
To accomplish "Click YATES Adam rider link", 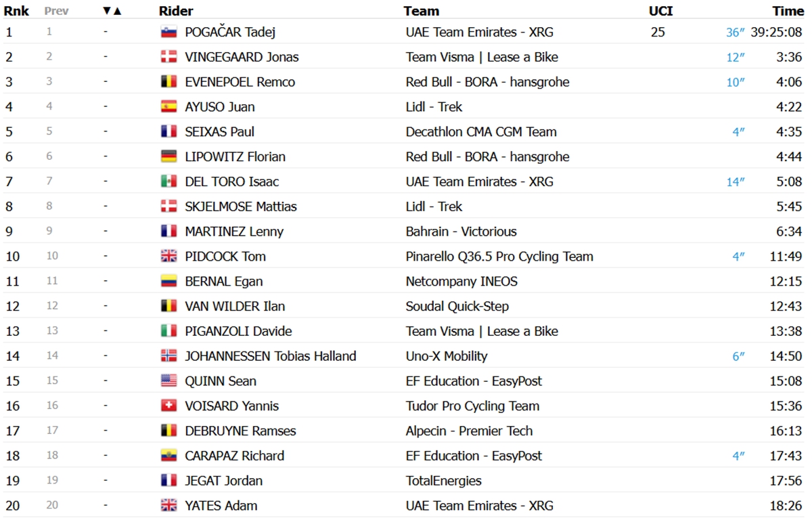I will 221,506.
